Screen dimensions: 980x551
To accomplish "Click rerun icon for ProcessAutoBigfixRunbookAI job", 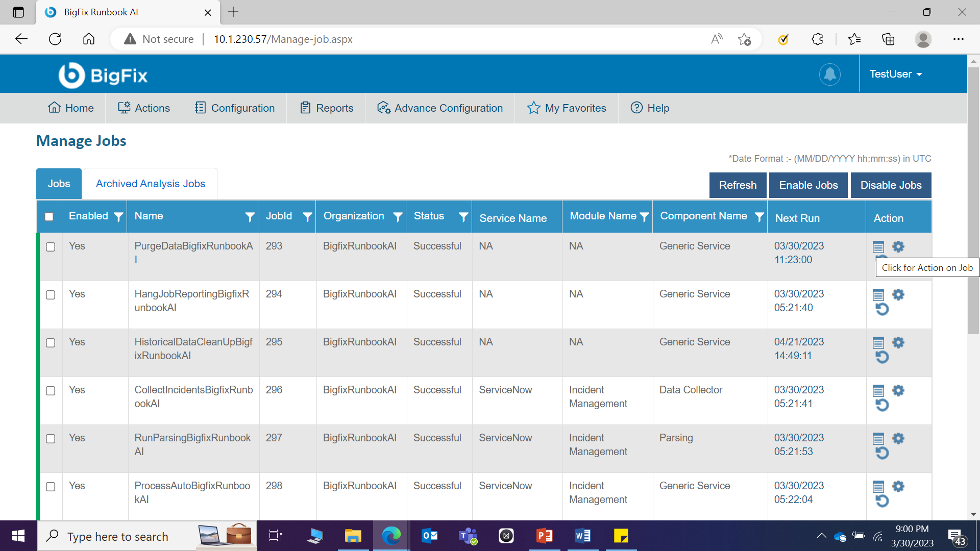I will pyautogui.click(x=882, y=501).
